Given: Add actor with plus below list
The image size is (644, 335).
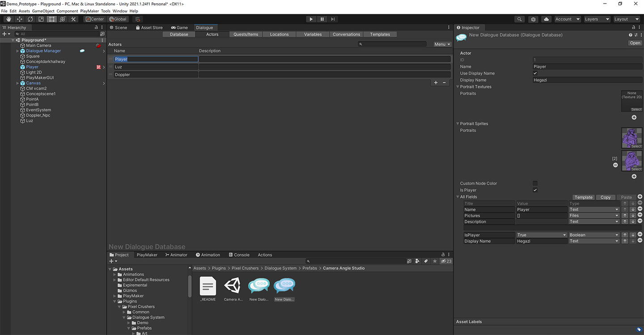Looking at the screenshot, I should [436, 83].
